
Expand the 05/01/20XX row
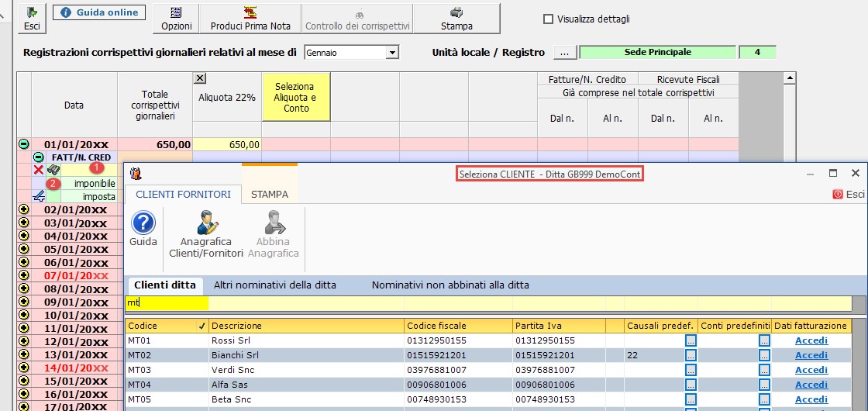pos(24,249)
